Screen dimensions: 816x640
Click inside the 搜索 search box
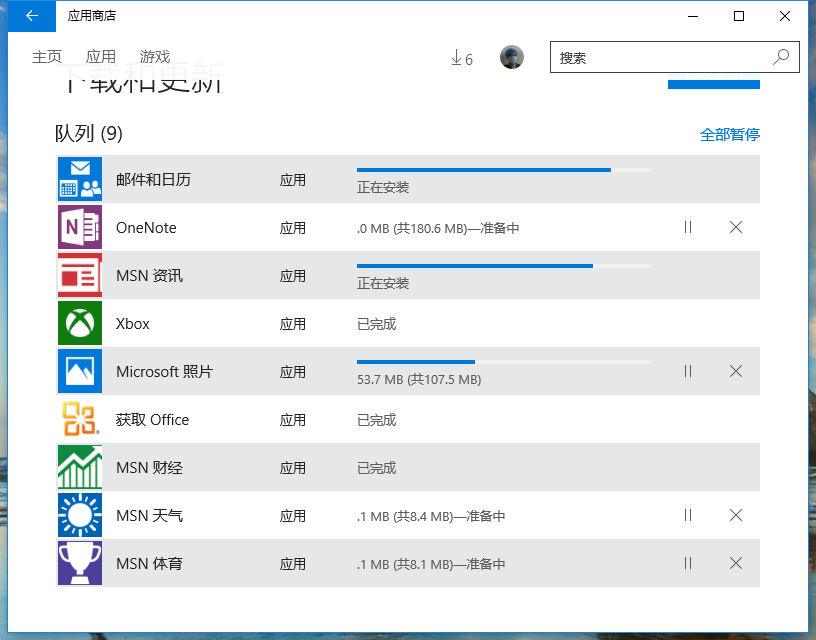tap(674, 57)
